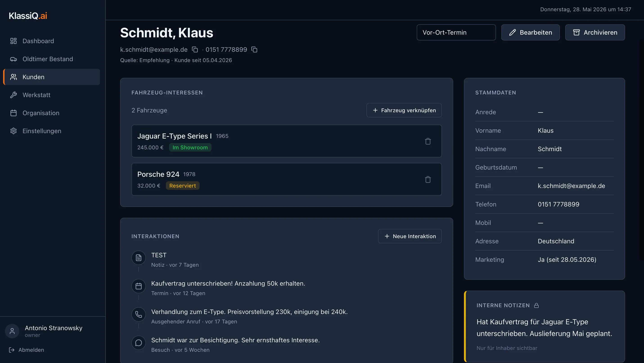The image size is (644, 363).
Task: Click the archive box icon on Archivieren
Action: 576,32
